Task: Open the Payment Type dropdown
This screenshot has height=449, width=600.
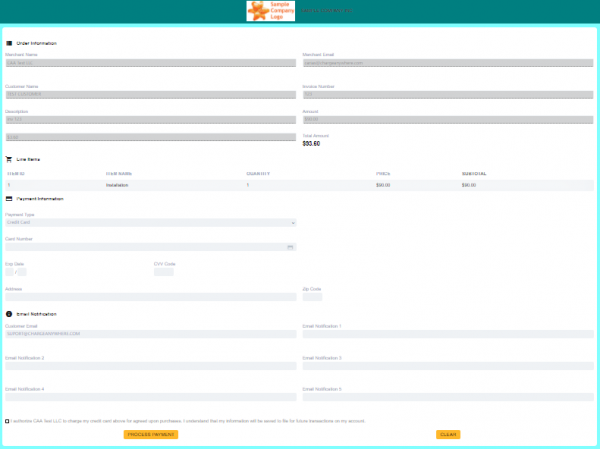Action: [x=151, y=222]
